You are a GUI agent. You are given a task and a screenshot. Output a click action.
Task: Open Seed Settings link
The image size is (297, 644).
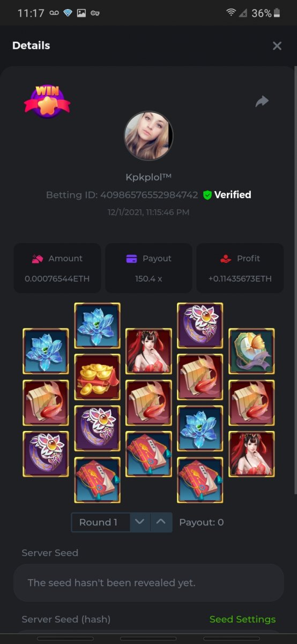click(242, 619)
